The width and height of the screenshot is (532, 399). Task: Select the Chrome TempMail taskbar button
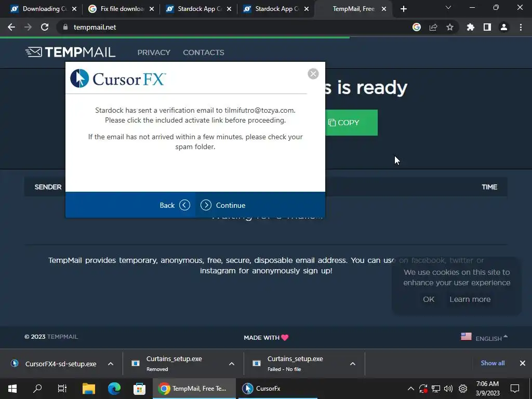[x=194, y=389]
